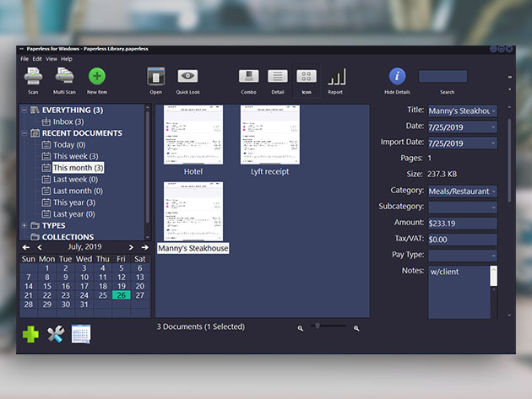This screenshot has width=532, height=399.
Task: Click the zoom in magnifier icon
Action: point(356,328)
